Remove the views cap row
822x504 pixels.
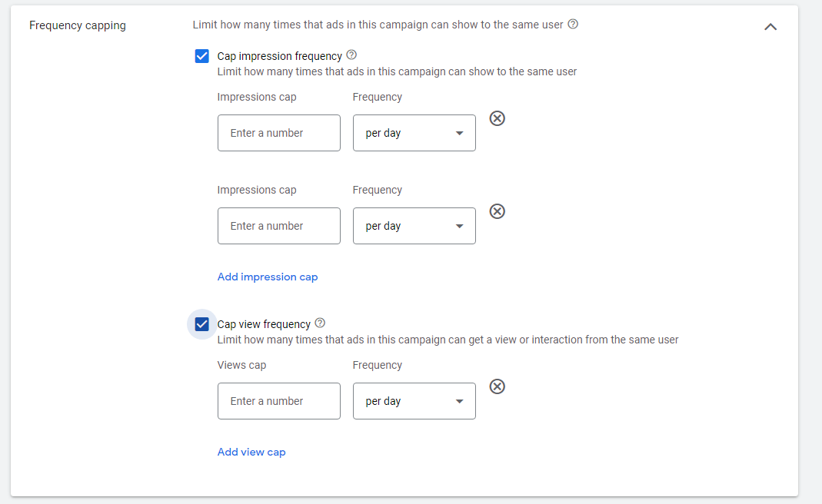pos(498,386)
